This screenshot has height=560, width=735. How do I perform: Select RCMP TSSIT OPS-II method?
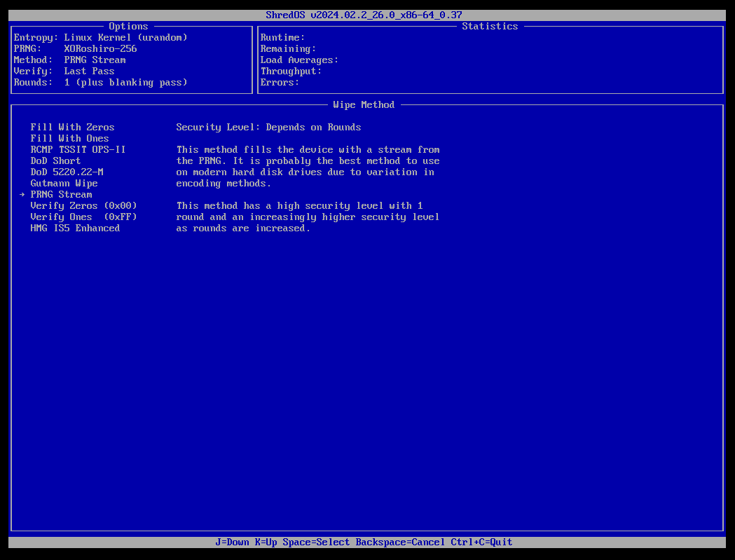[78, 149]
